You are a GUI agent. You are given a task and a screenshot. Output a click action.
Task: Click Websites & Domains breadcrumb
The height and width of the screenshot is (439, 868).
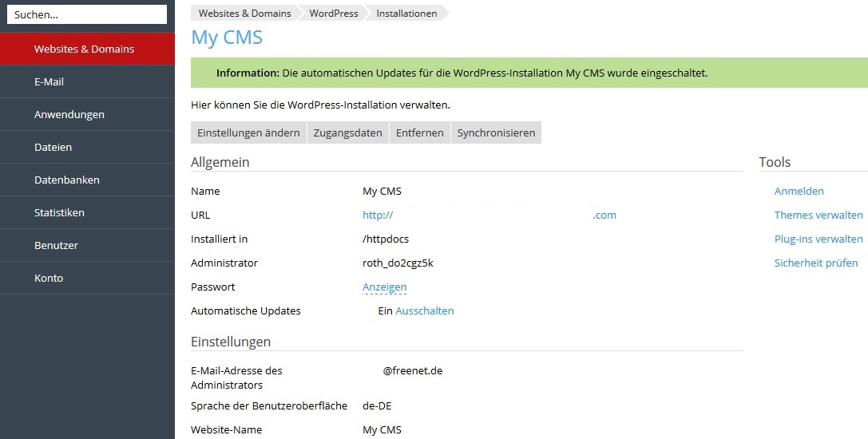pos(244,14)
